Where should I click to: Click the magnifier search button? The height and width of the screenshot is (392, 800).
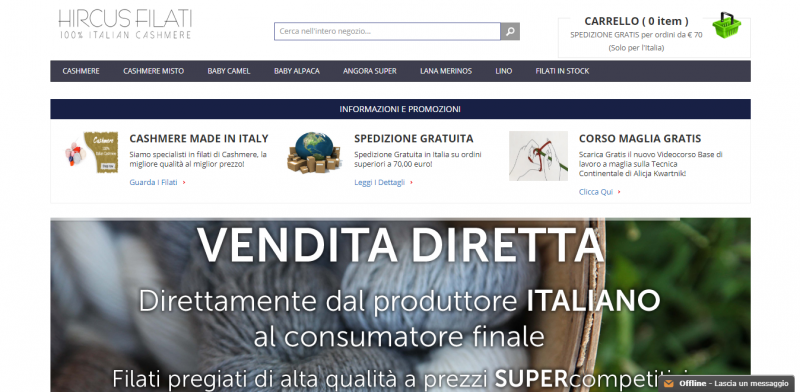[x=510, y=31]
